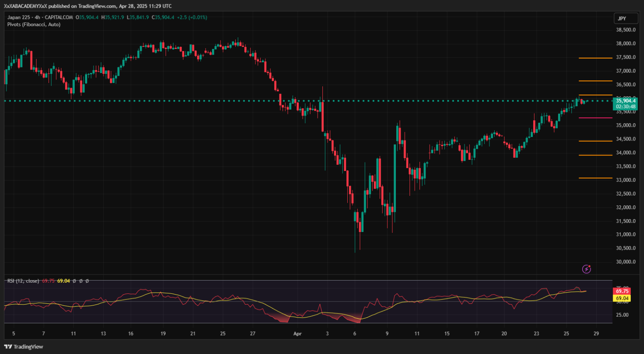Image resolution: width=644 pixels, height=354 pixels.
Task: Click the purple lightning bolt event icon
Action: [x=586, y=269]
